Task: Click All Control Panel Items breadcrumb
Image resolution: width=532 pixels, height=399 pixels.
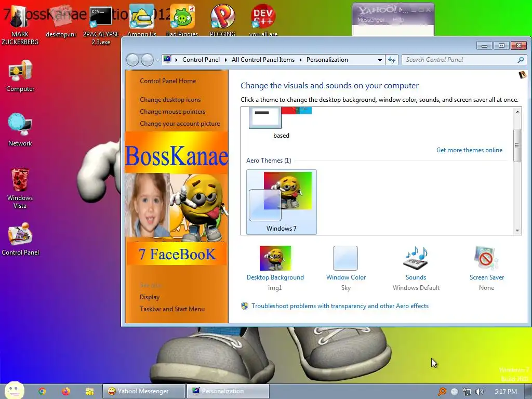Action: click(263, 60)
